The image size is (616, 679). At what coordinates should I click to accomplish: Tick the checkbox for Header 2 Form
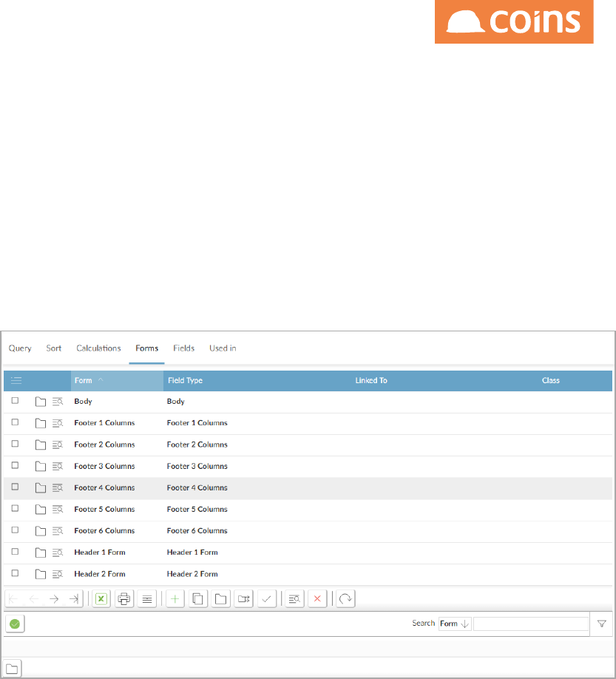click(x=15, y=573)
